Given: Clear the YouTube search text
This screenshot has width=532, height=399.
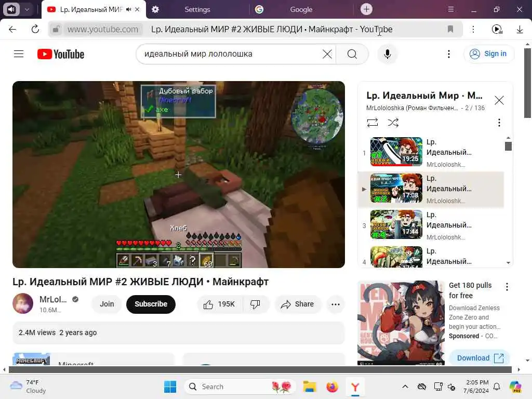Looking at the screenshot, I should tap(327, 54).
